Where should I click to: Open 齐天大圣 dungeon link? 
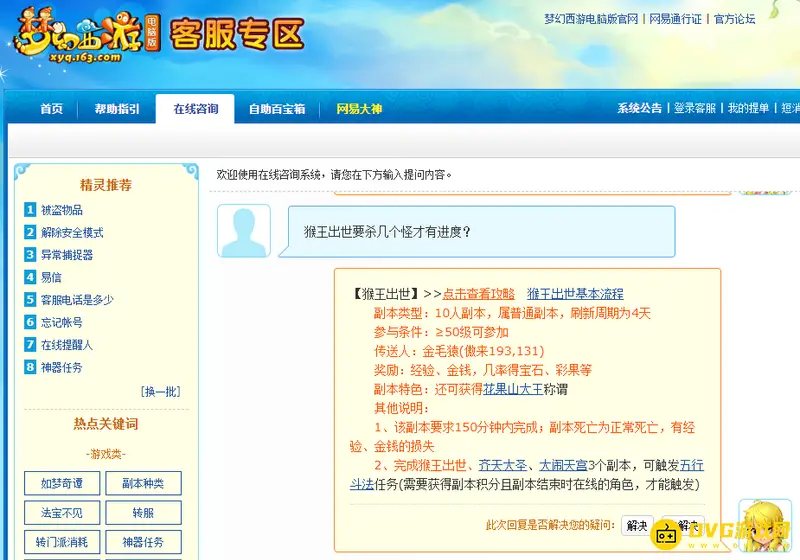click(x=503, y=465)
